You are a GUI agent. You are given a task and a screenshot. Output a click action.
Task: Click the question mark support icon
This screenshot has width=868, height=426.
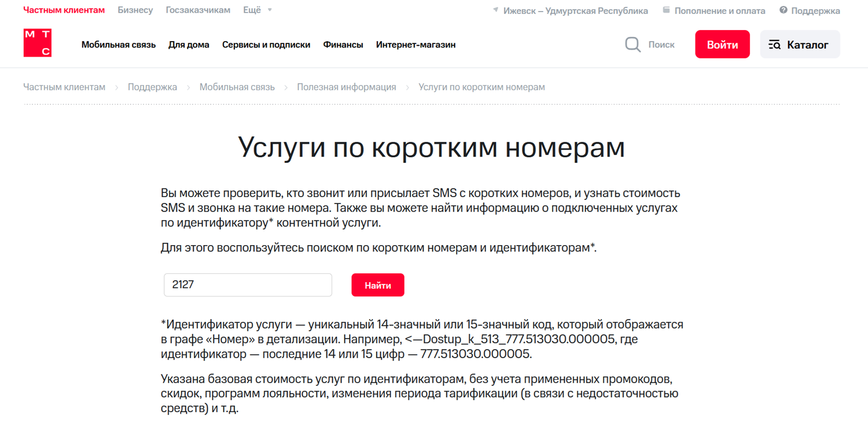(784, 10)
